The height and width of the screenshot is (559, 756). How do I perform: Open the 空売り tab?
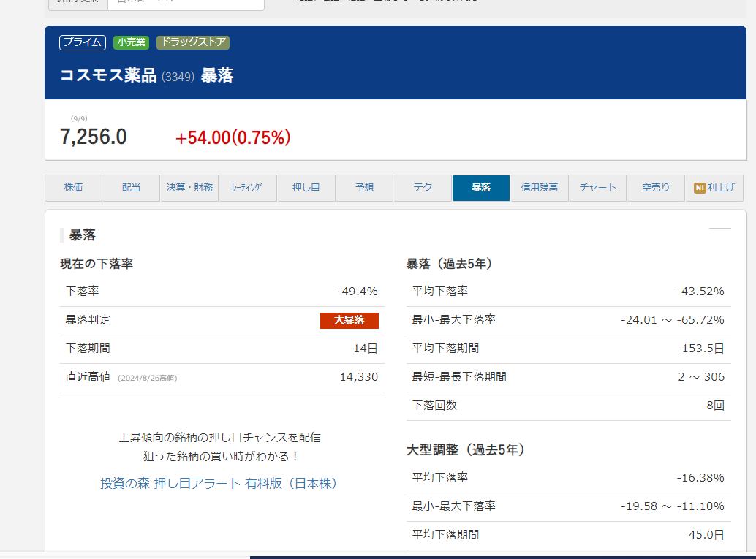tap(656, 188)
